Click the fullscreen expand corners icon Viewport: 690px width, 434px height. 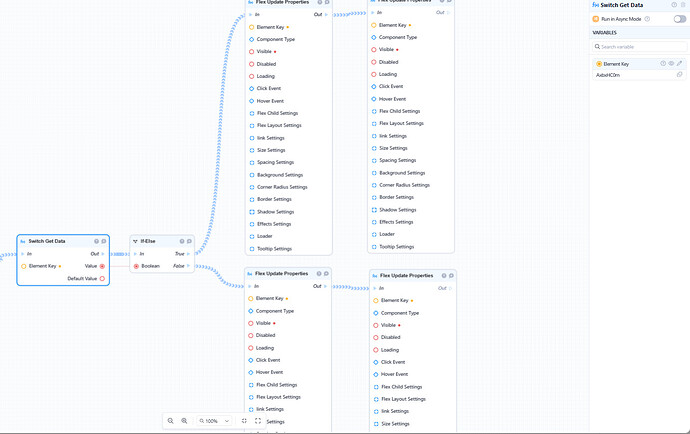click(258, 421)
